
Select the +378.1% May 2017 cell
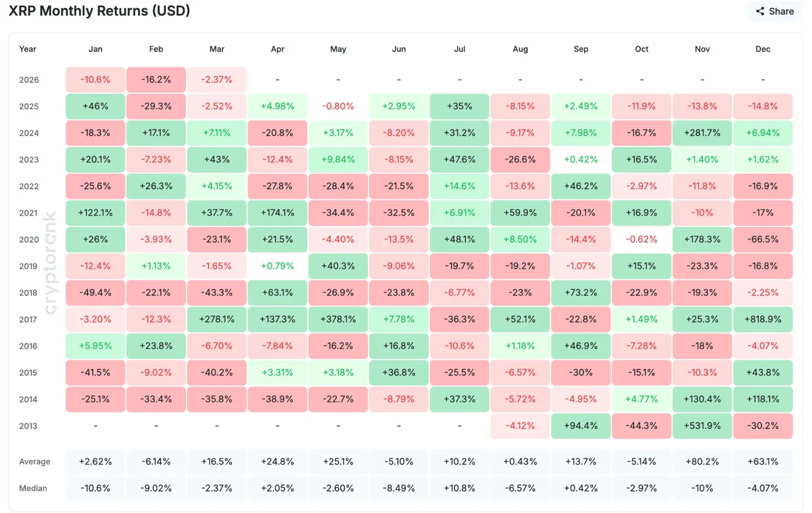coord(338,319)
